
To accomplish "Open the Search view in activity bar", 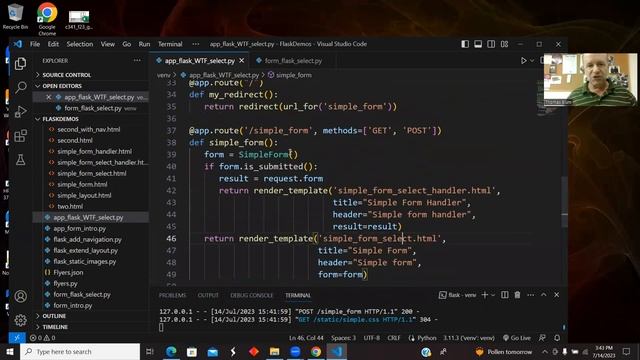I will tap(20, 87).
